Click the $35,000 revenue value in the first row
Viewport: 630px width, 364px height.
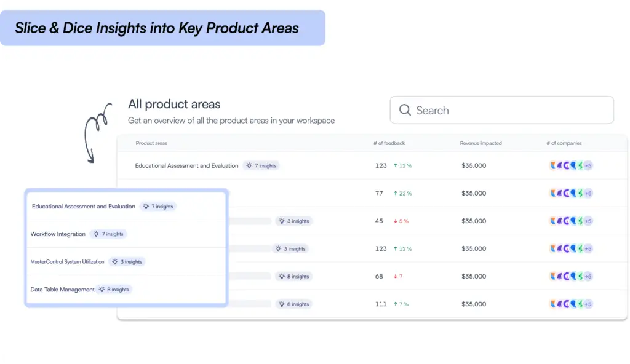click(x=474, y=165)
